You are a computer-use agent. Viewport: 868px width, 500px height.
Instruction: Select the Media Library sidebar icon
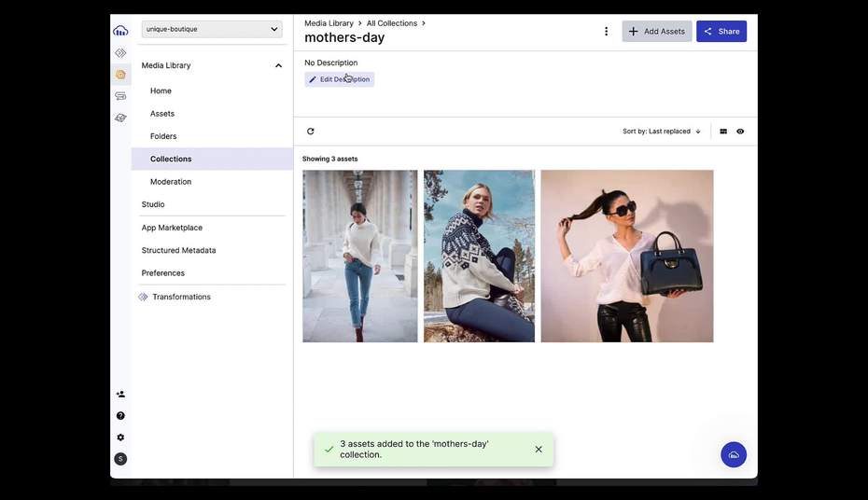[x=120, y=75]
